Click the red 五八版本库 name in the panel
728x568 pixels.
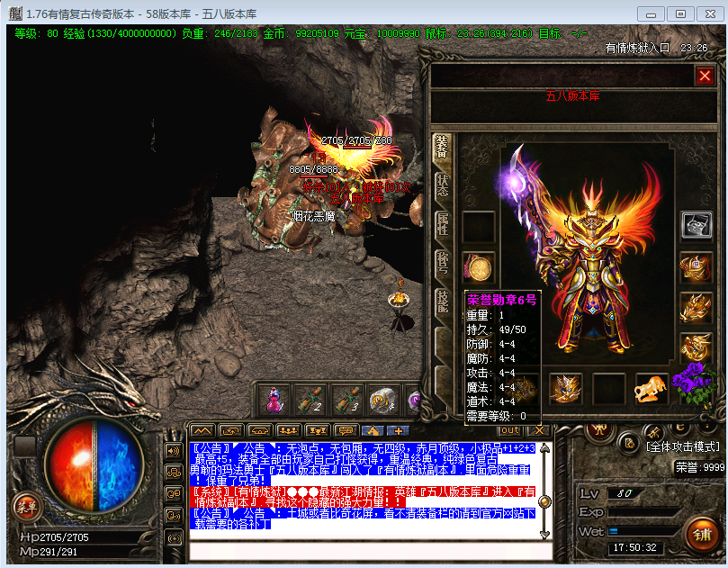click(x=572, y=96)
